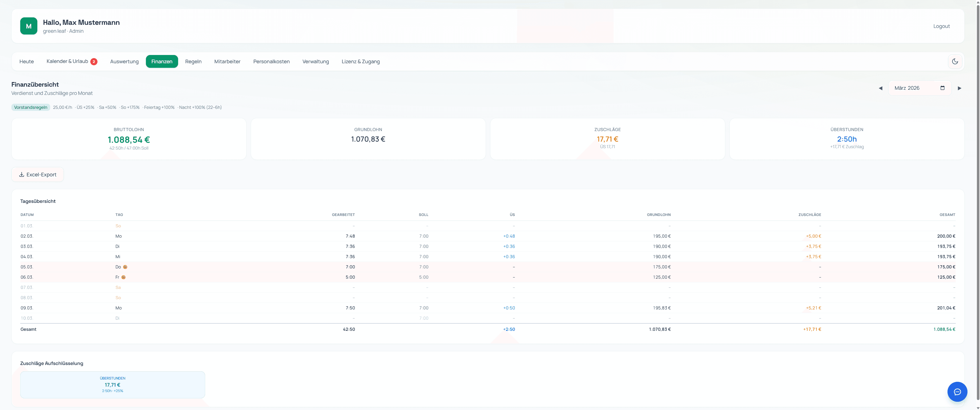Click the März 2026 month field
This screenshot has height=410, width=980.
coord(913,88)
